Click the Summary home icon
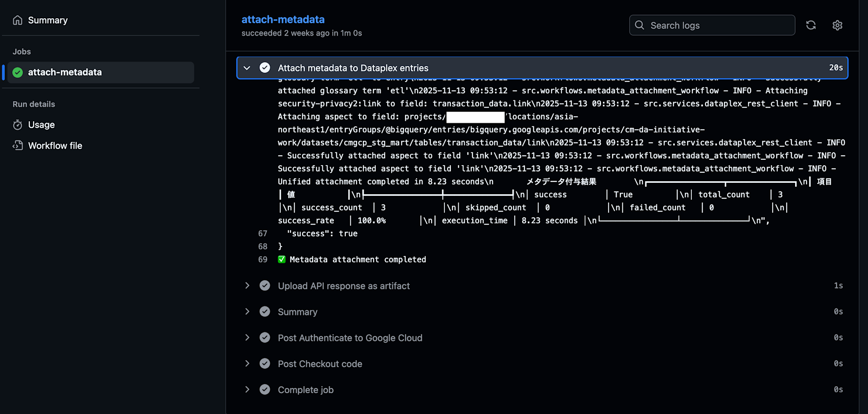 click(x=17, y=20)
